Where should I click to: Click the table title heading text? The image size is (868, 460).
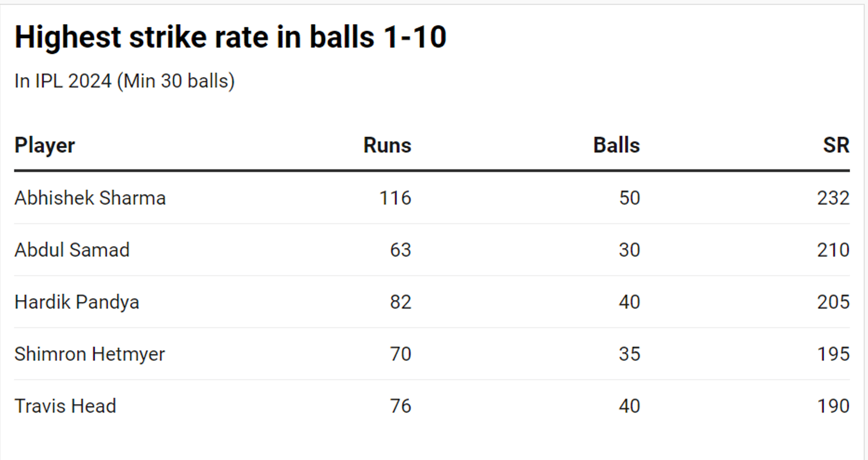(231, 38)
